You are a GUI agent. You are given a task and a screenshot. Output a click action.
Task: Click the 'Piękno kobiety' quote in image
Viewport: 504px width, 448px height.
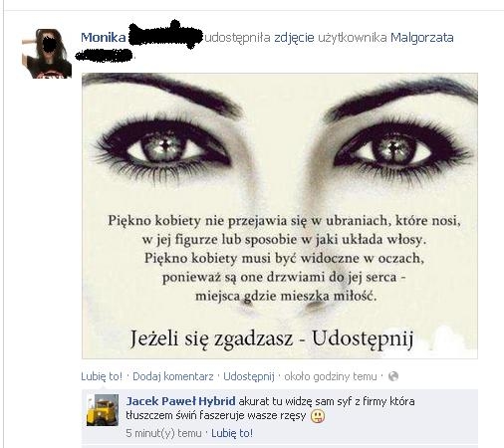[284, 258]
